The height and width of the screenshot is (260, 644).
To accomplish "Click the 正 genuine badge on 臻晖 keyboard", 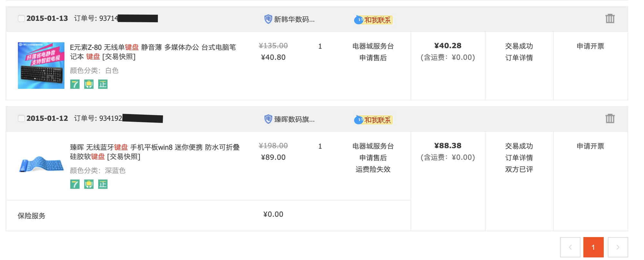I will point(103,184).
